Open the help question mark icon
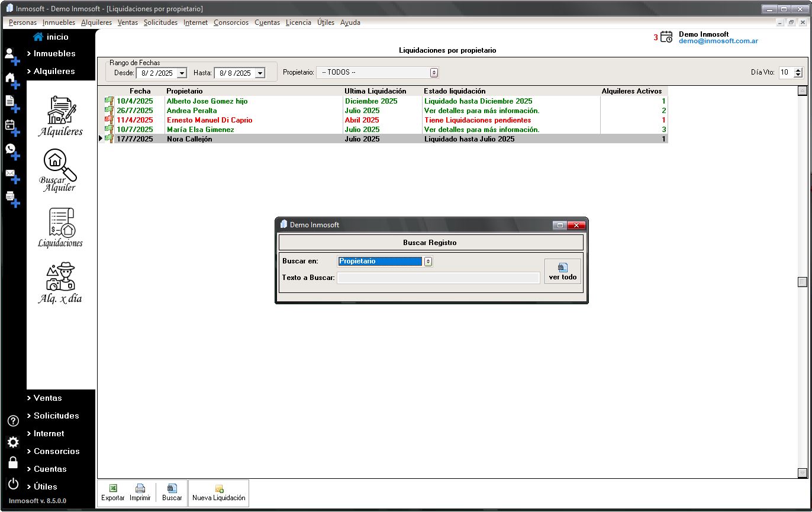Screen dimensions: 812x512 point(12,421)
